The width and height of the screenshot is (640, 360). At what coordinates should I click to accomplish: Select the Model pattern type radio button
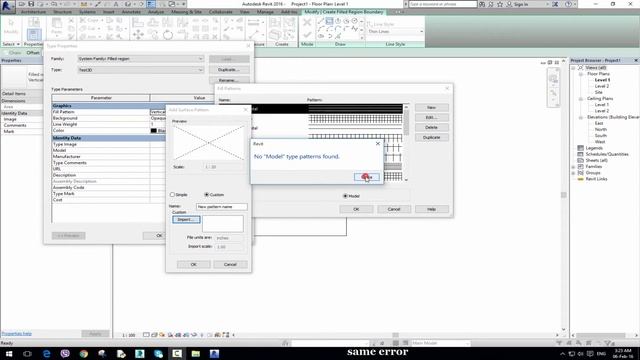click(345, 196)
